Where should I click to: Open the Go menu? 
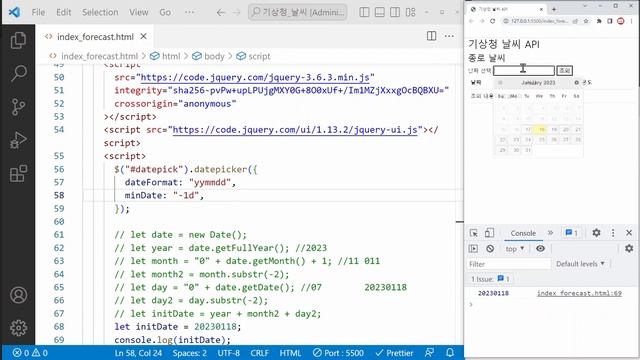(x=165, y=12)
